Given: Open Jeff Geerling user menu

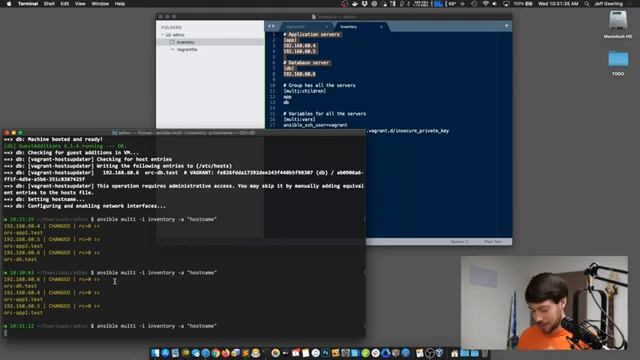Looking at the screenshot, I should 609,4.
